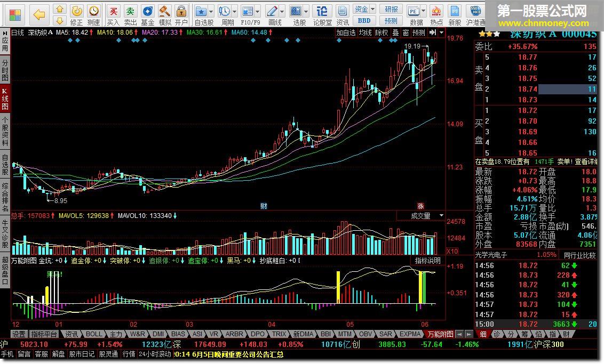Expand the 选股 dropdown arrow
Viewport: 604px width, 364px height.
(306, 12)
